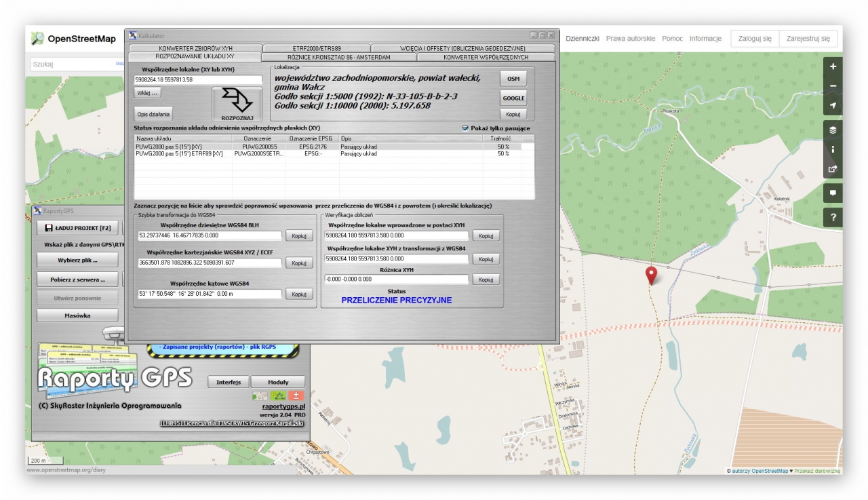Image resolution: width=868 pixels, height=500 pixels.
Task: Click the red plus-minus icon in RaportyGPS
Action: click(x=296, y=396)
